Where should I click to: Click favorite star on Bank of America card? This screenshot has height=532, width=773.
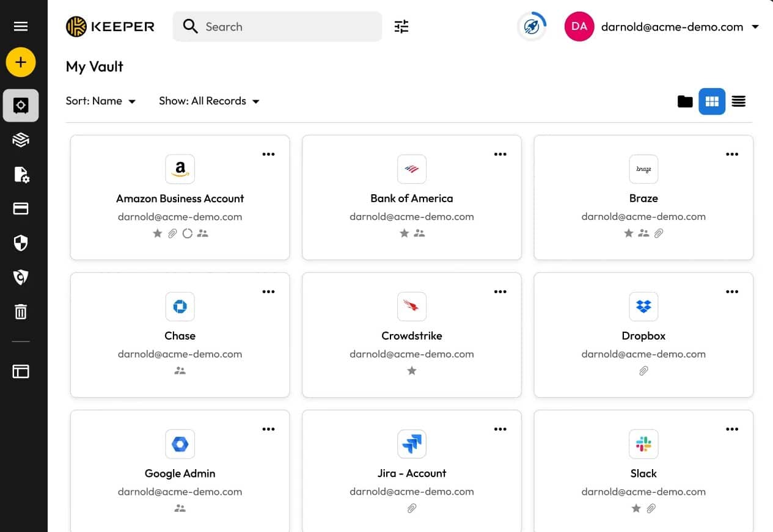pos(404,233)
